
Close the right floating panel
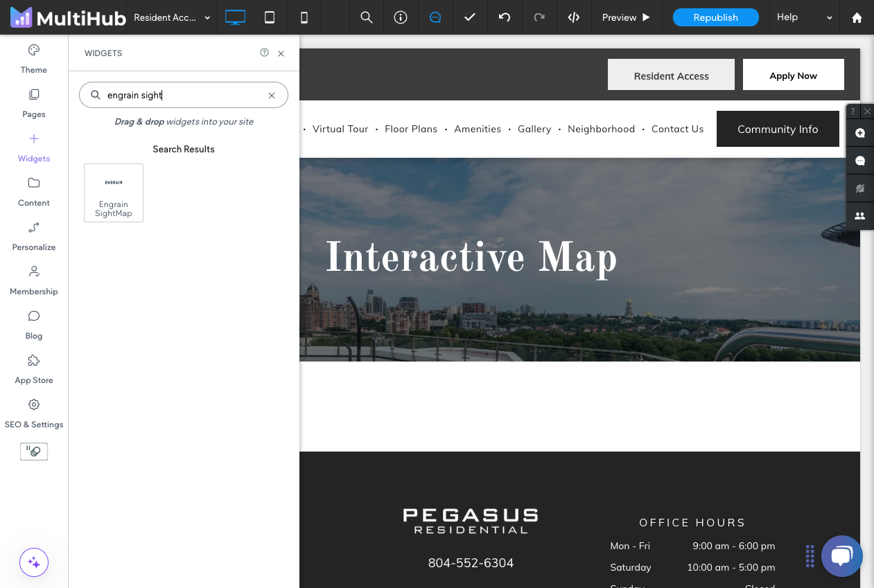click(867, 111)
